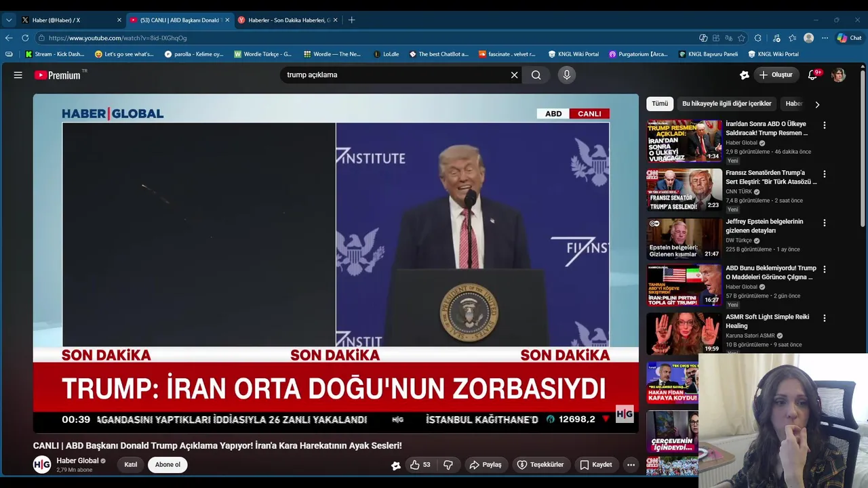Share the video via Paylaş
Viewport: 868px width, 488px height.
tap(486, 465)
